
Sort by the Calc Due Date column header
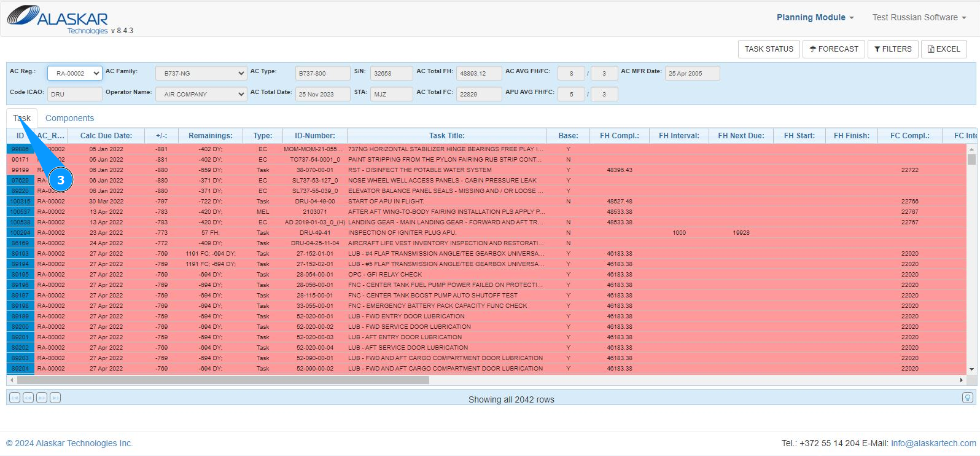[106, 136]
